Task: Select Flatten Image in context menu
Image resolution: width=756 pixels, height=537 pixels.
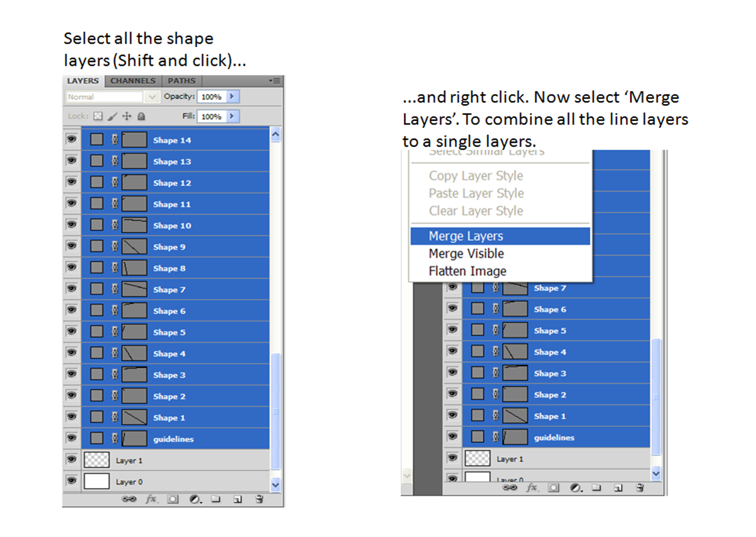Action: (x=467, y=271)
